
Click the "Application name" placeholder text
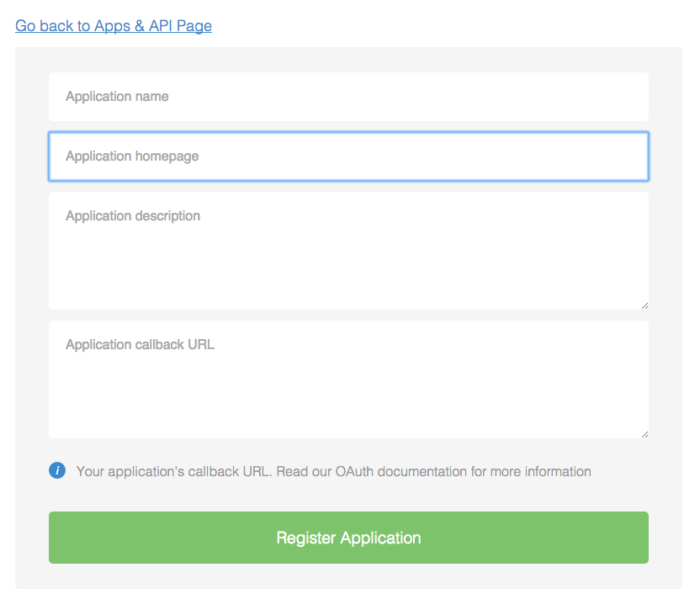[x=117, y=97]
